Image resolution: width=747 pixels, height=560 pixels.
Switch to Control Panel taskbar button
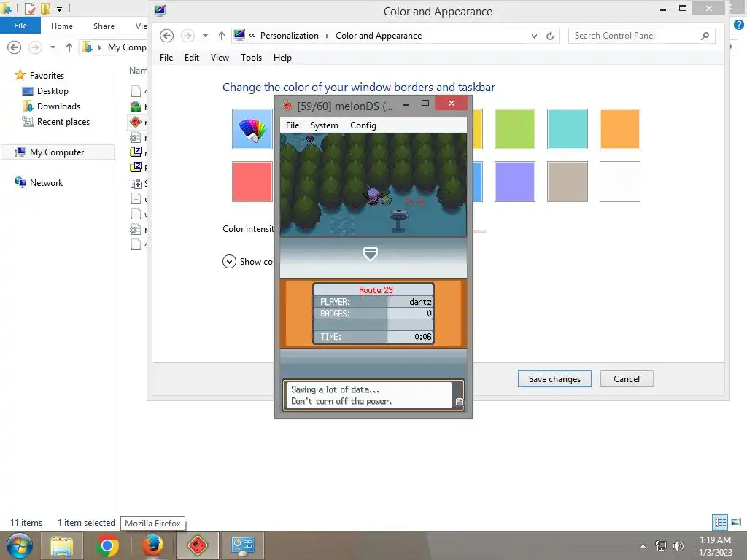pyautogui.click(x=242, y=545)
